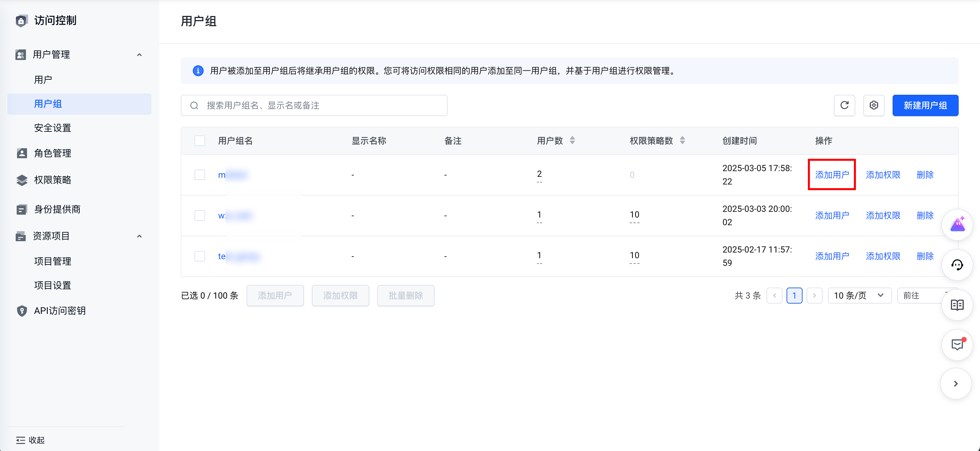This screenshot has height=451, width=980.
Task: Go to 角色管理 in sidebar
Action: pos(52,153)
